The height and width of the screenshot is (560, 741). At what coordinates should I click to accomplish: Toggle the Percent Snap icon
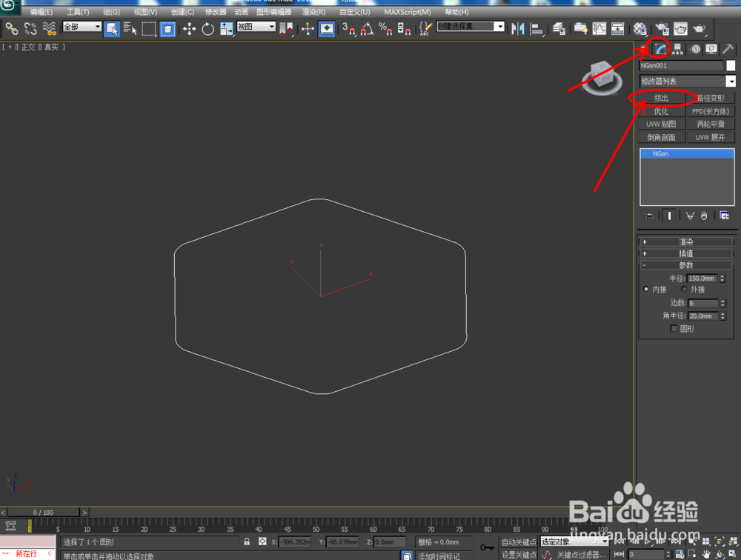pyautogui.click(x=385, y=29)
